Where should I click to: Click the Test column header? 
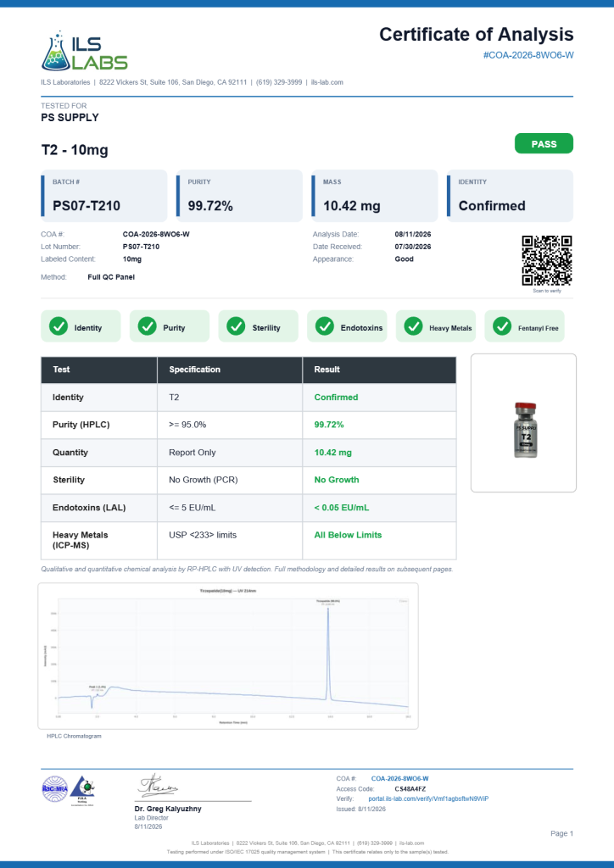(99, 370)
